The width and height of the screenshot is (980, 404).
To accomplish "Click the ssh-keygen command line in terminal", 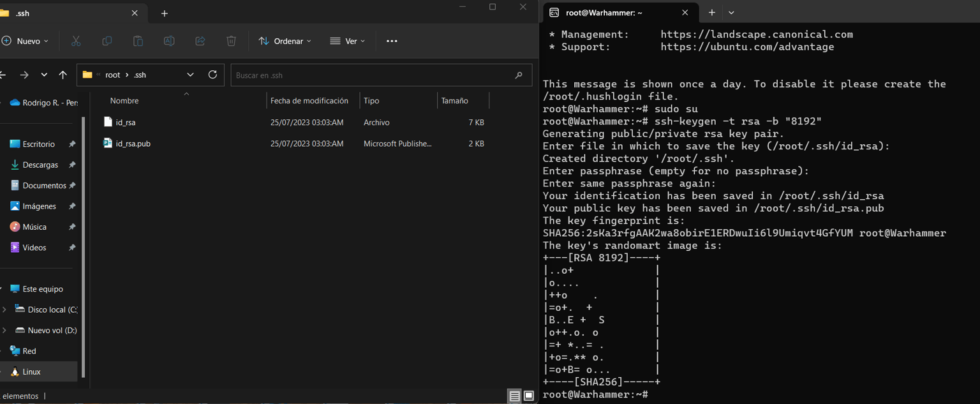I will (x=682, y=121).
